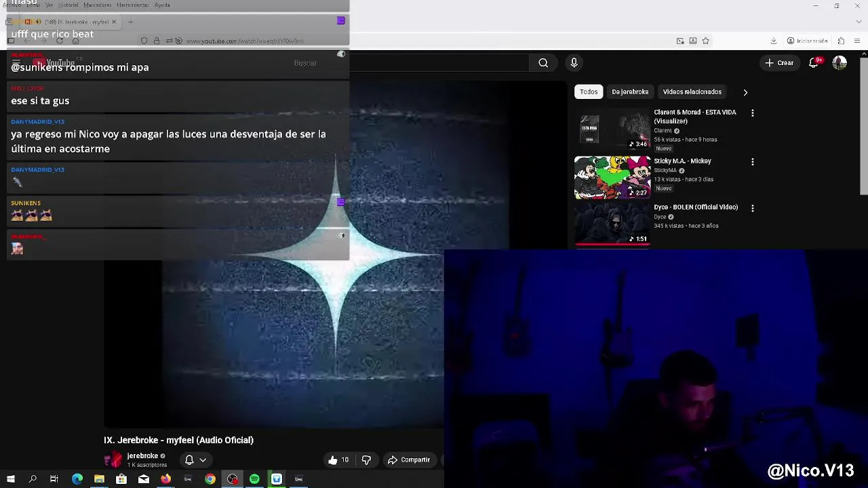The image size is (868, 488).
Task: Switch to Firefox in taskbar
Action: (165, 479)
